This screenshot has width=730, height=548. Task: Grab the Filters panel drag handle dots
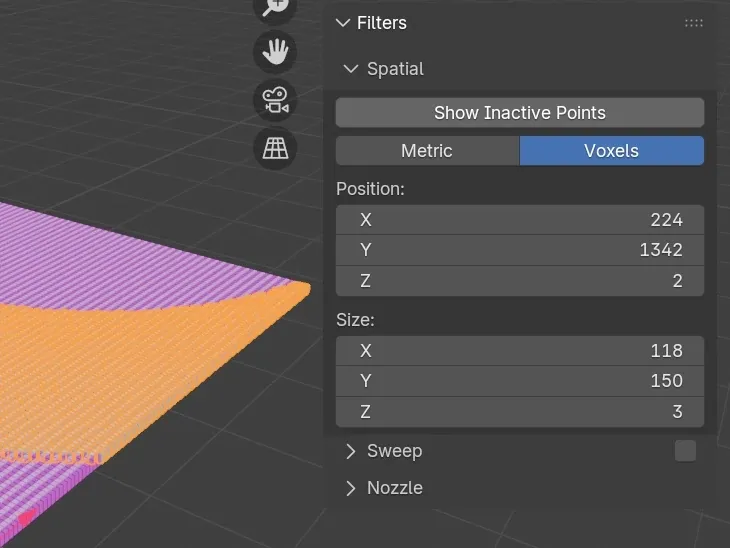pyautogui.click(x=694, y=23)
